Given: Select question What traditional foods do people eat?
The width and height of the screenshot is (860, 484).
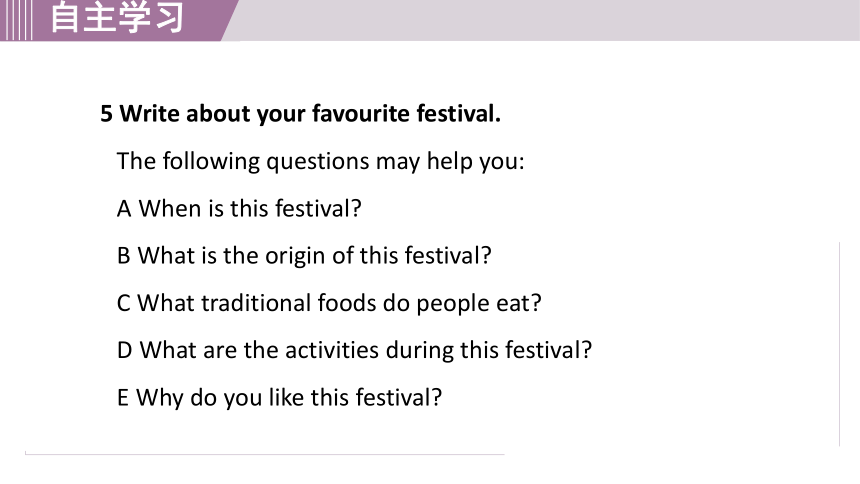Looking at the screenshot, I should [339, 303].
